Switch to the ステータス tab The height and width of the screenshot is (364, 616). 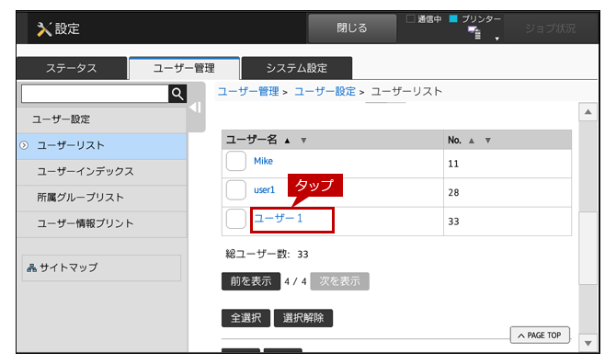72,68
